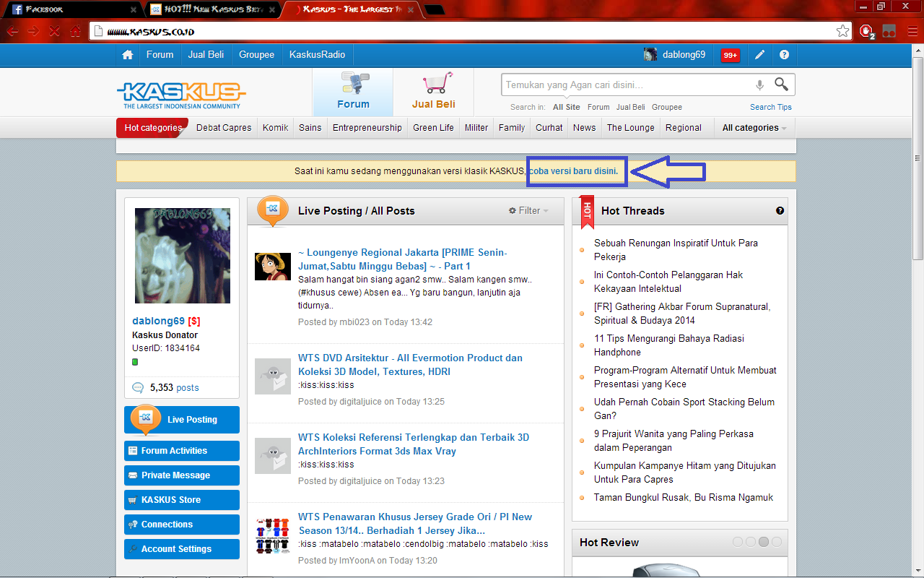
Task: Open the 99+ notifications badge
Action: [x=731, y=56]
